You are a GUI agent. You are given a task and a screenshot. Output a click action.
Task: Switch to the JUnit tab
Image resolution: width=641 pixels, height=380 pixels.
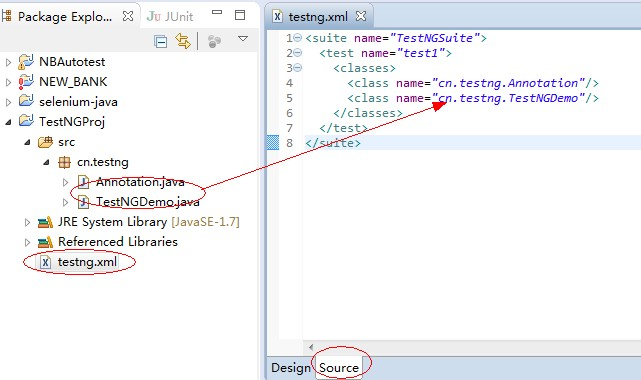point(170,16)
